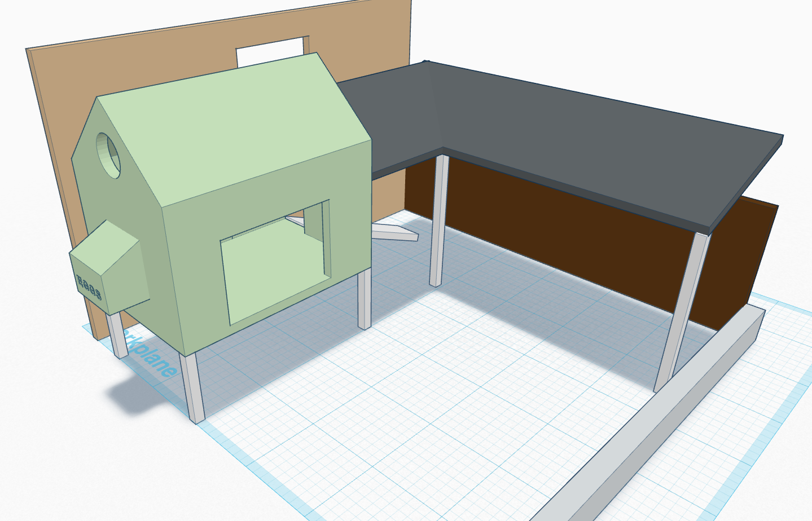Select the coop's right side leg
Image resolution: width=812 pixels, height=521 pixels.
tap(365, 299)
